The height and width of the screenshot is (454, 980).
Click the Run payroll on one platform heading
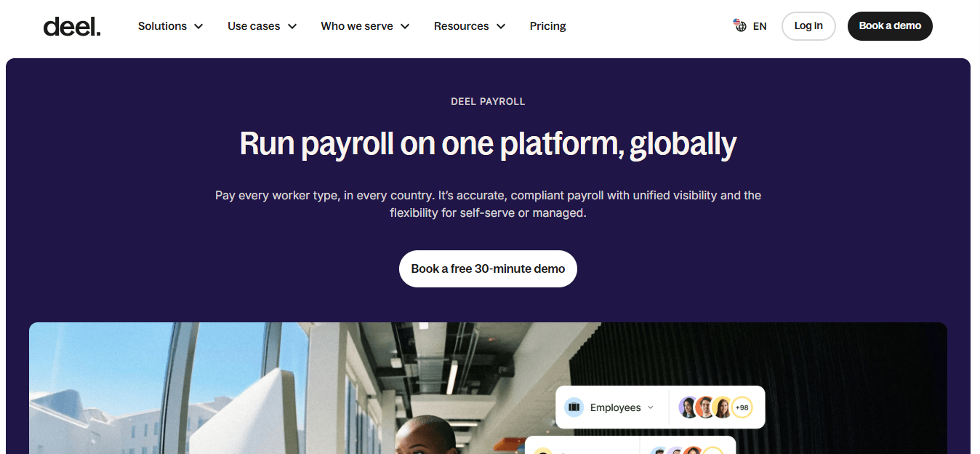pos(488,143)
